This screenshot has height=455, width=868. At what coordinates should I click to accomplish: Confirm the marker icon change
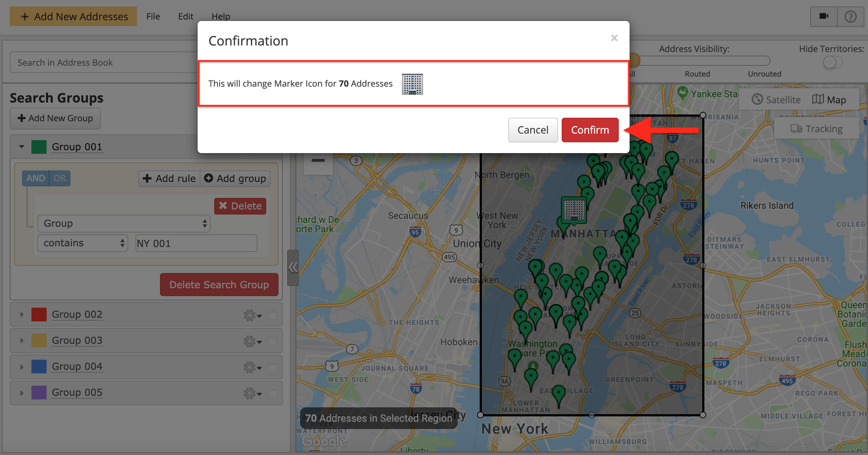pos(590,130)
